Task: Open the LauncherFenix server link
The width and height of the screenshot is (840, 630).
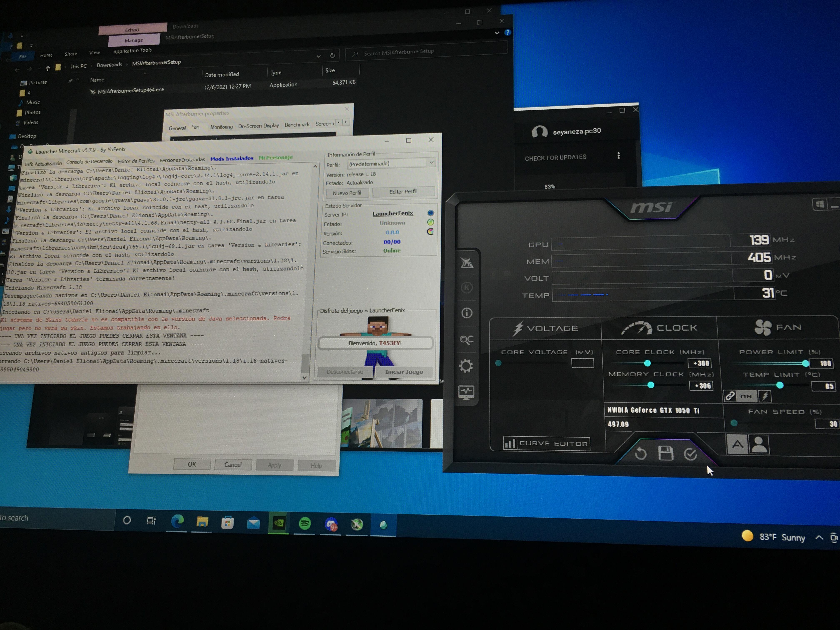Action: pos(393,213)
